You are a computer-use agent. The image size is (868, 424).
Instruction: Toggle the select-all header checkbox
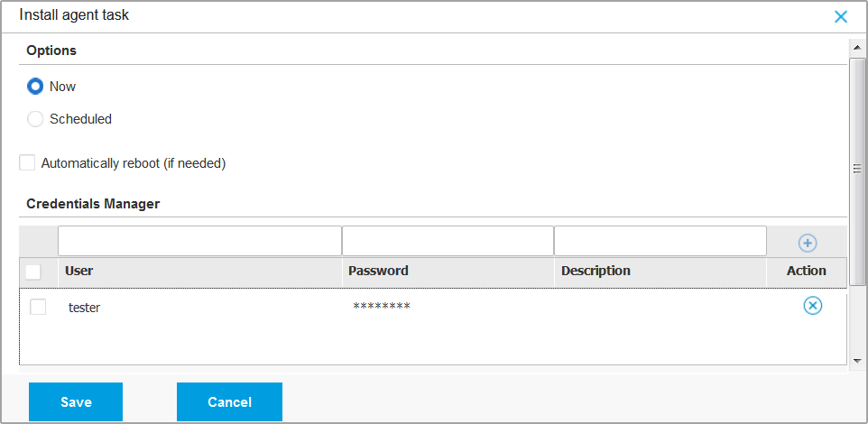coord(33,271)
